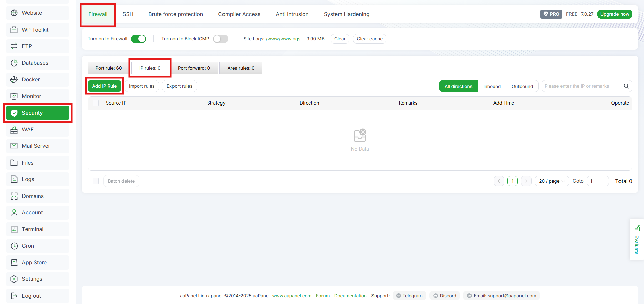
Task: Click the Logs document icon
Action: (14, 179)
